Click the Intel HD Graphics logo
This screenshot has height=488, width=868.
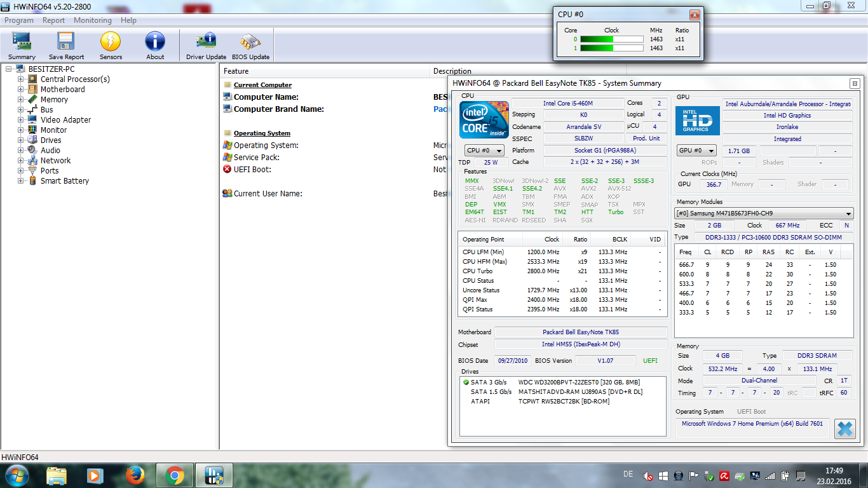697,120
